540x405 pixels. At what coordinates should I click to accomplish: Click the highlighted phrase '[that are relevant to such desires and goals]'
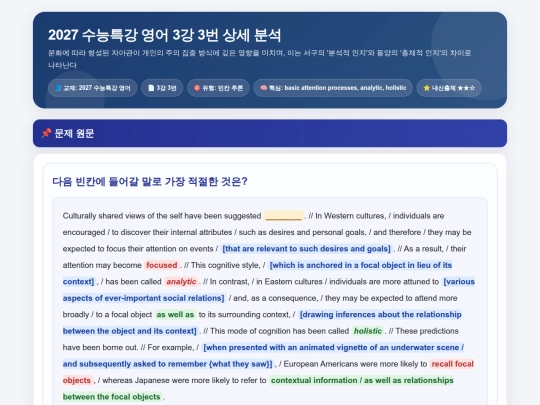coord(307,249)
